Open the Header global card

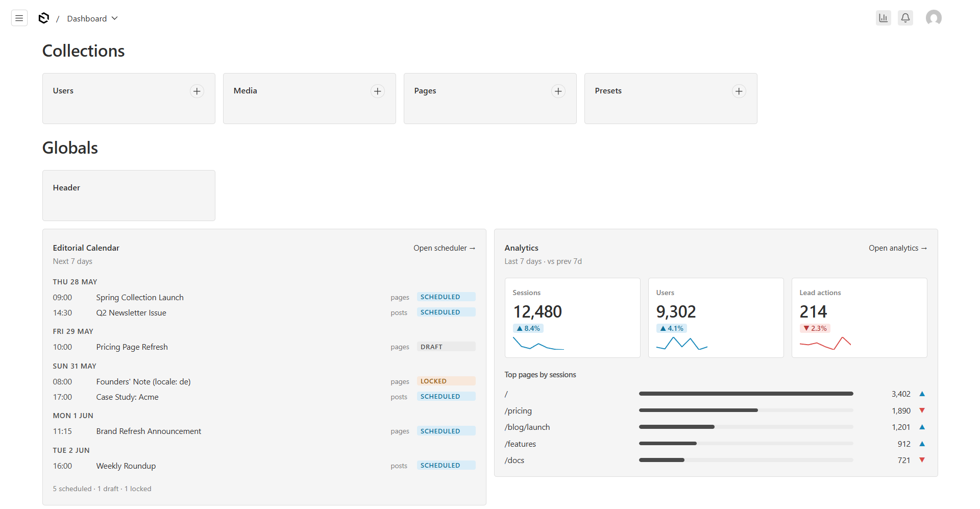[x=129, y=196]
